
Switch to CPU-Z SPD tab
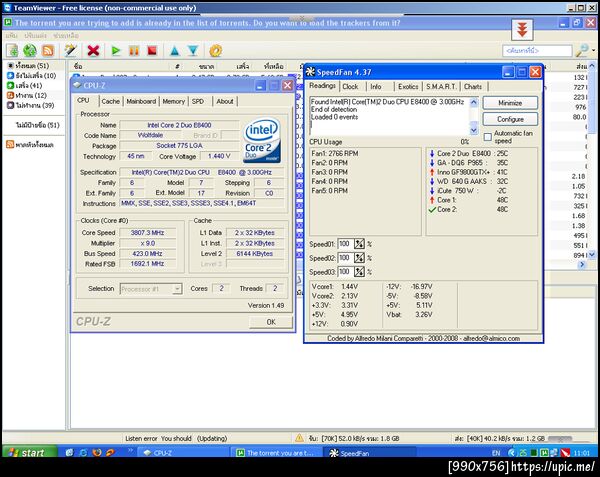pyautogui.click(x=198, y=101)
